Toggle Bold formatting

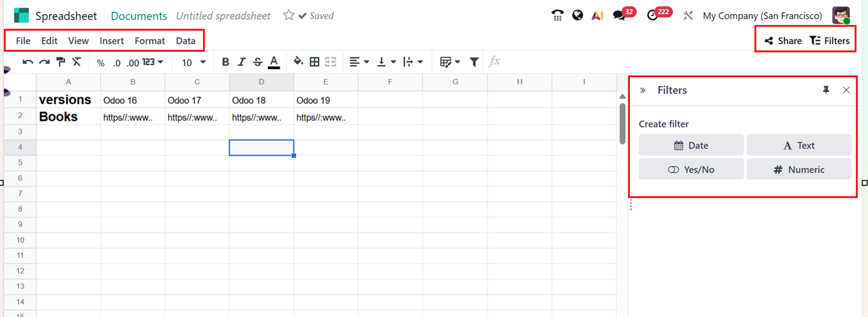225,62
